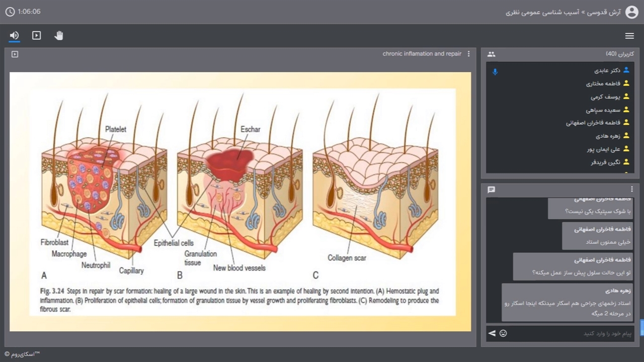The image size is (644, 362).
Task: Click the video play toolbar icon
Action: [37, 36]
